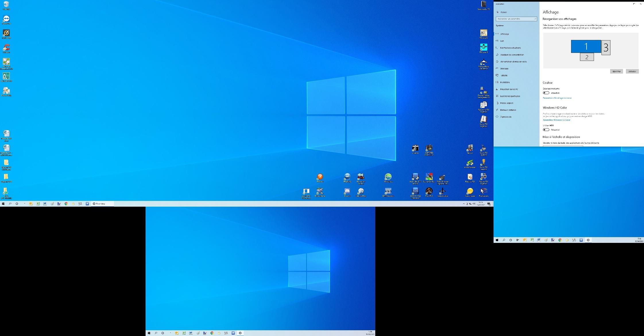This screenshot has height=336, width=644.
Task: Toggle the Utiliser HDR switch
Action: [x=546, y=130]
